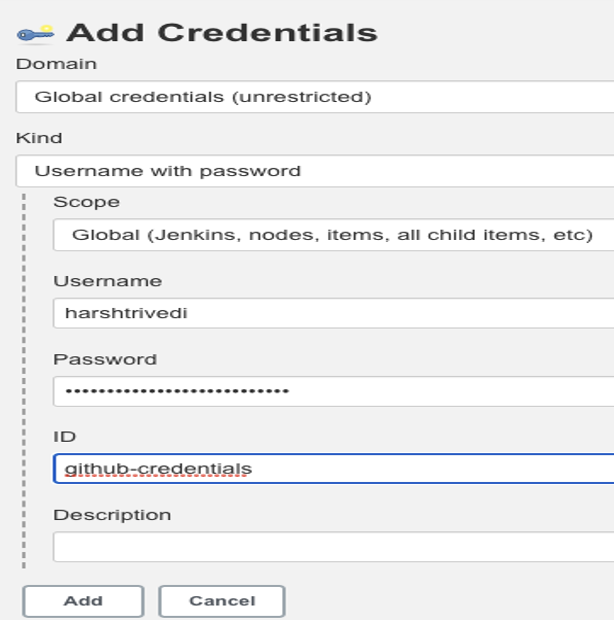Screen dimensions: 614x620
Task: Open the Scope dropdown set to Global
Action: (334, 235)
